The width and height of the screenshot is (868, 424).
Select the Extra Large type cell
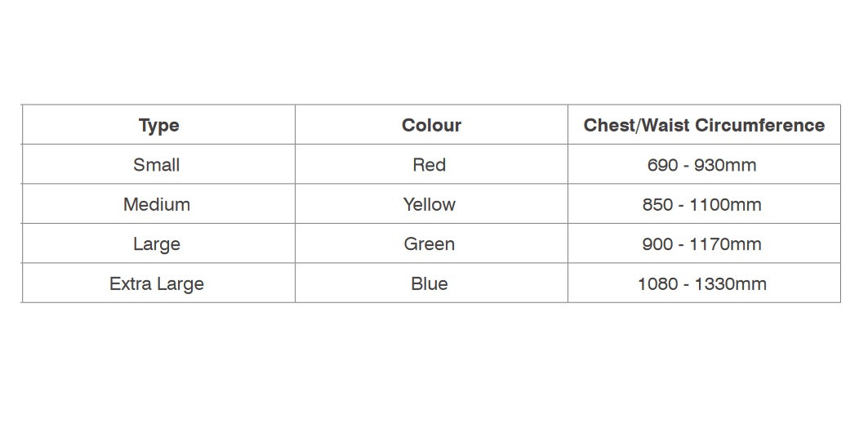pyautogui.click(x=158, y=283)
